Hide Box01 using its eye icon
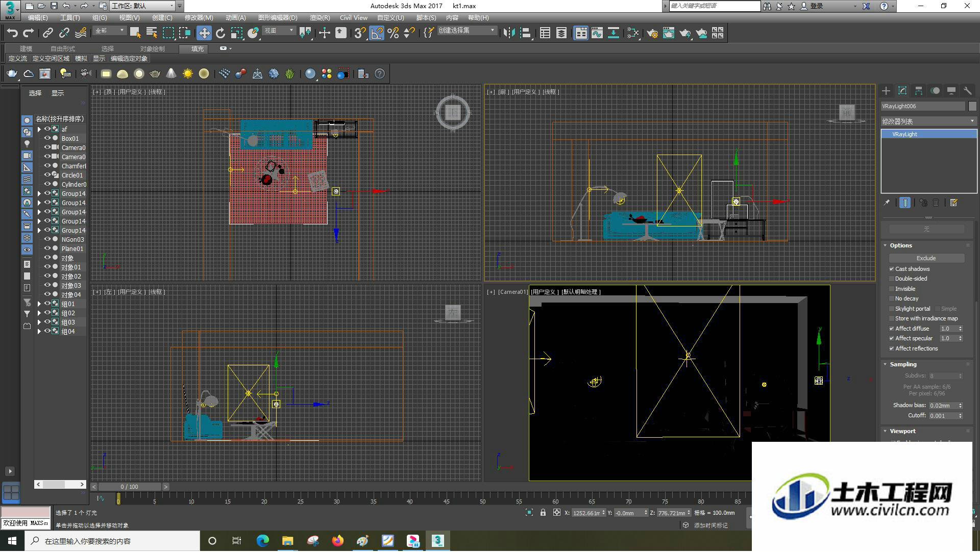The width and height of the screenshot is (980, 552). point(47,138)
